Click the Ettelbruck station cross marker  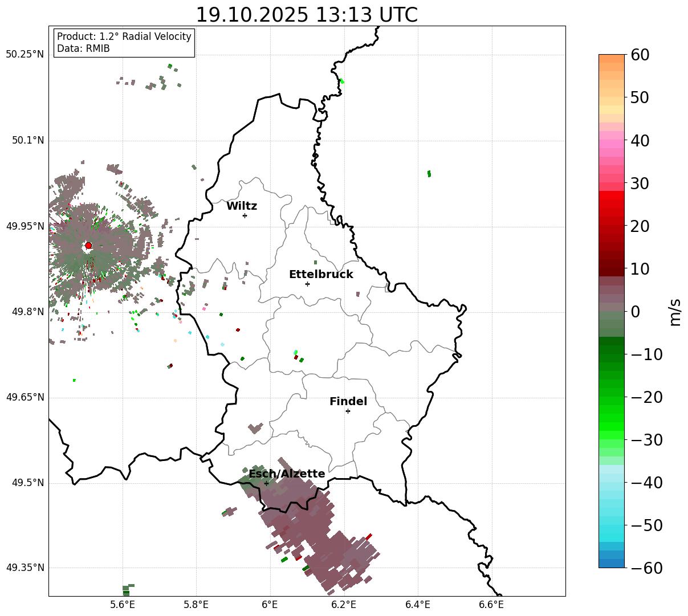307,284
